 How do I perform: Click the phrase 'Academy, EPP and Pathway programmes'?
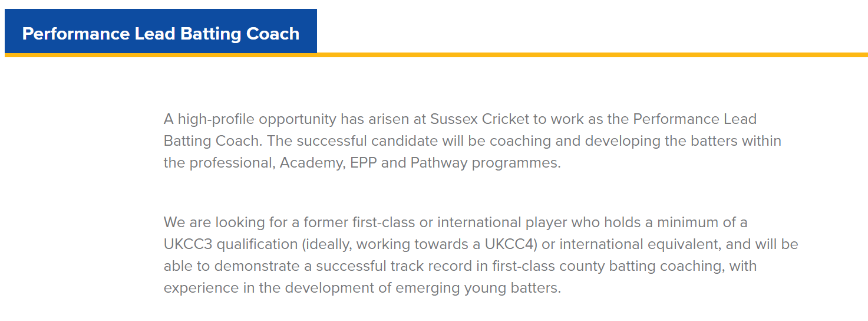(x=420, y=163)
